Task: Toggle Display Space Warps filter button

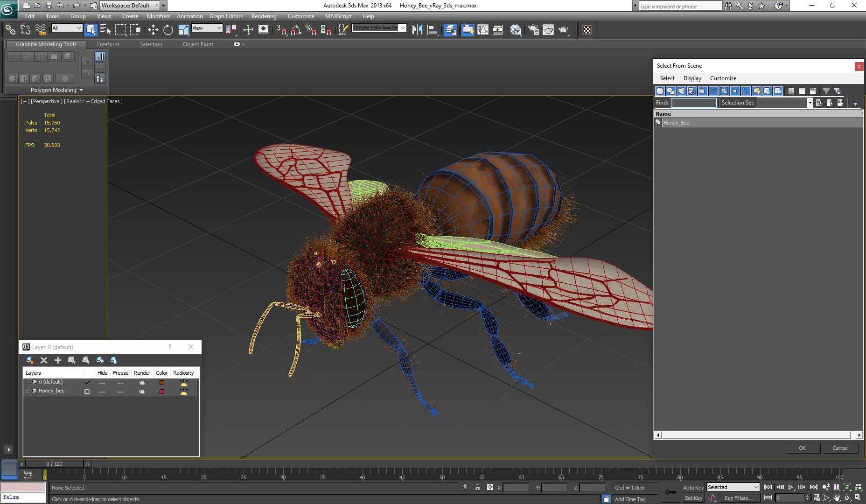Action: pyautogui.click(x=713, y=91)
